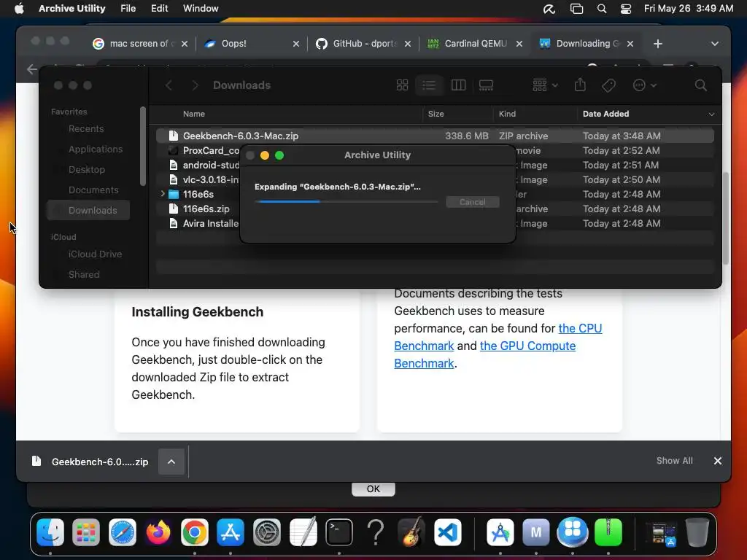747x560 pixels.
Task: Open Control Center in menu bar
Action: 625,9
